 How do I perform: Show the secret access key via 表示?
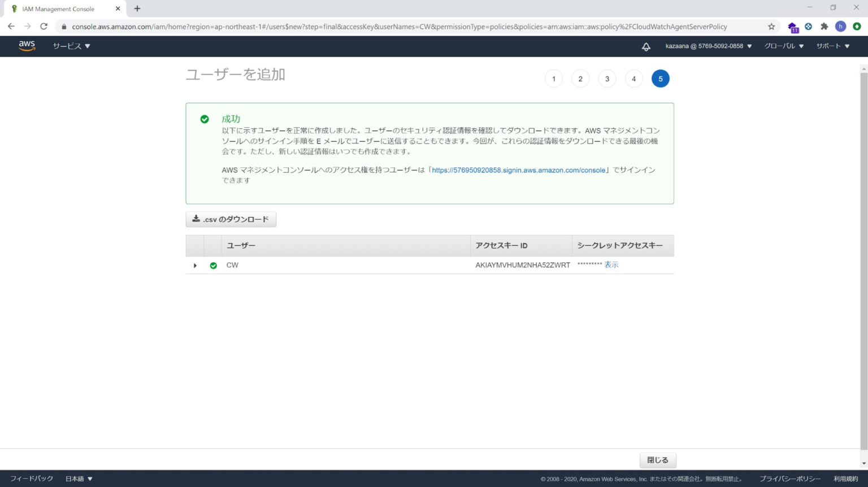pos(611,264)
